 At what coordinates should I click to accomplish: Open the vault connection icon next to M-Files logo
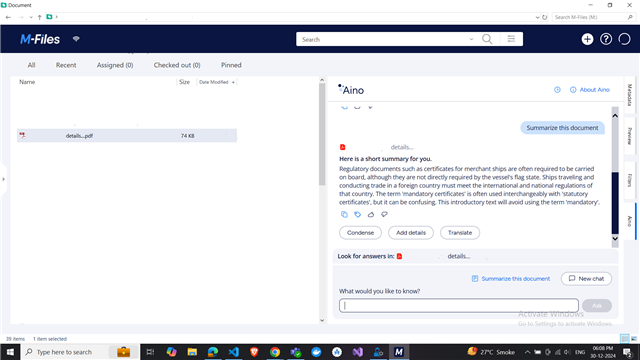(x=76, y=39)
